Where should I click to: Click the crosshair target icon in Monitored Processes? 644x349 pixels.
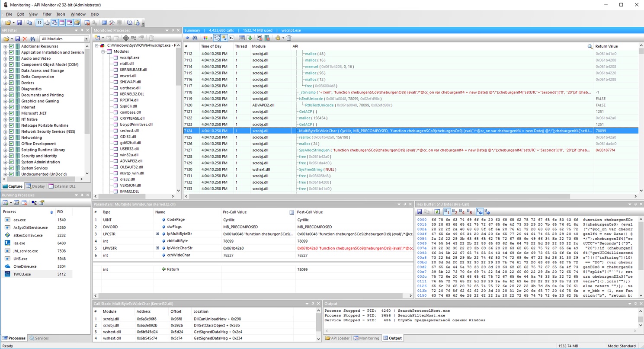(126, 38)
